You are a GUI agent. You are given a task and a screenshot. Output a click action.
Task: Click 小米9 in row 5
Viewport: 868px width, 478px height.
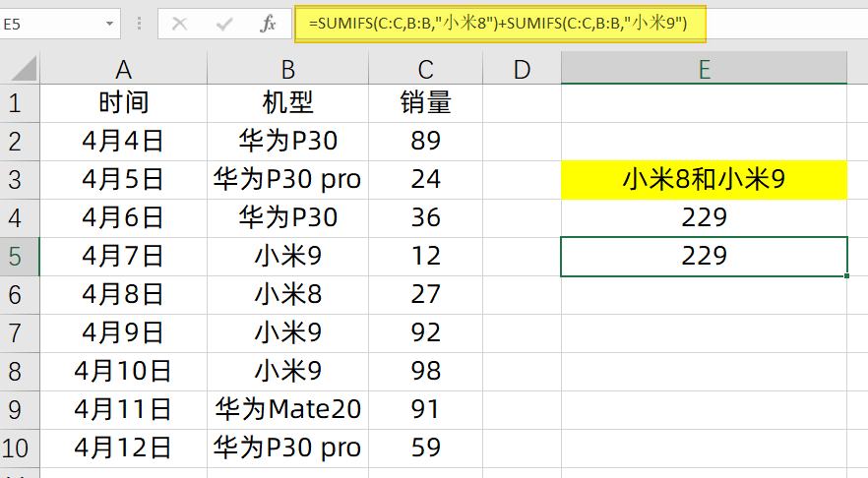click(x=287, y=256)
